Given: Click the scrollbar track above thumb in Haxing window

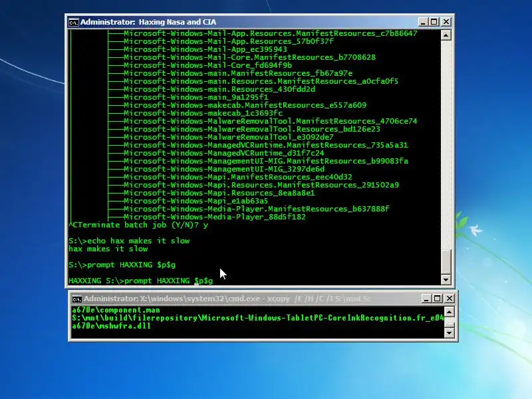Looking at the screenshot, I should [446, 145].
